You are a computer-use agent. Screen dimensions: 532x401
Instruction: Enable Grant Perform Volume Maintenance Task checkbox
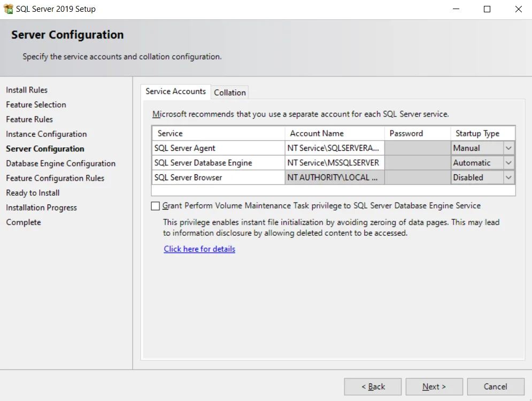tap(156, 206)
